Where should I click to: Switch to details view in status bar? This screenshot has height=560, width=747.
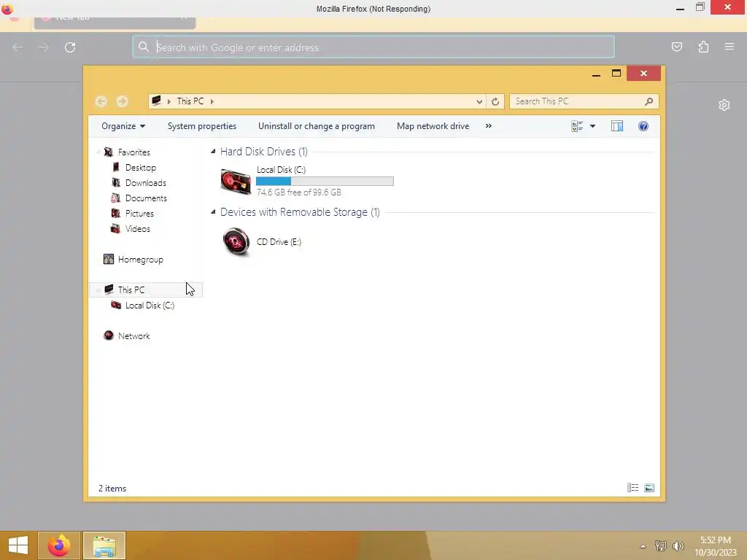pos(632,488)
